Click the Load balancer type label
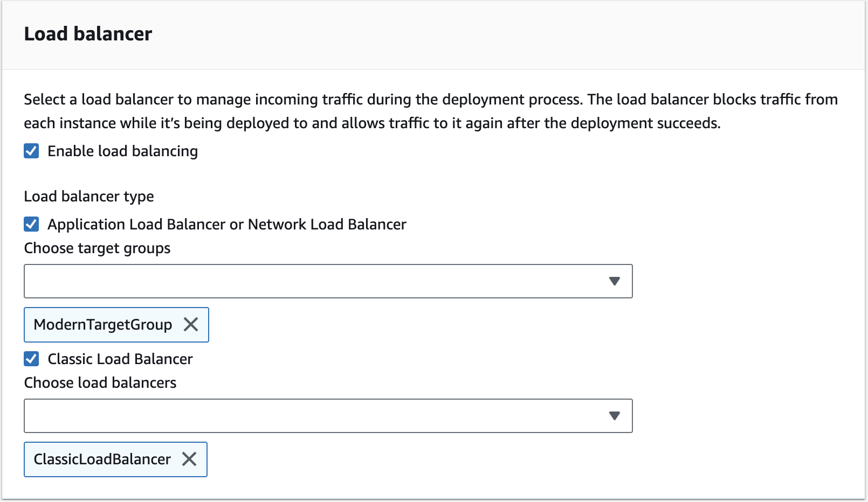The width and height of the screenshot is (868, 502). (88, 196)
